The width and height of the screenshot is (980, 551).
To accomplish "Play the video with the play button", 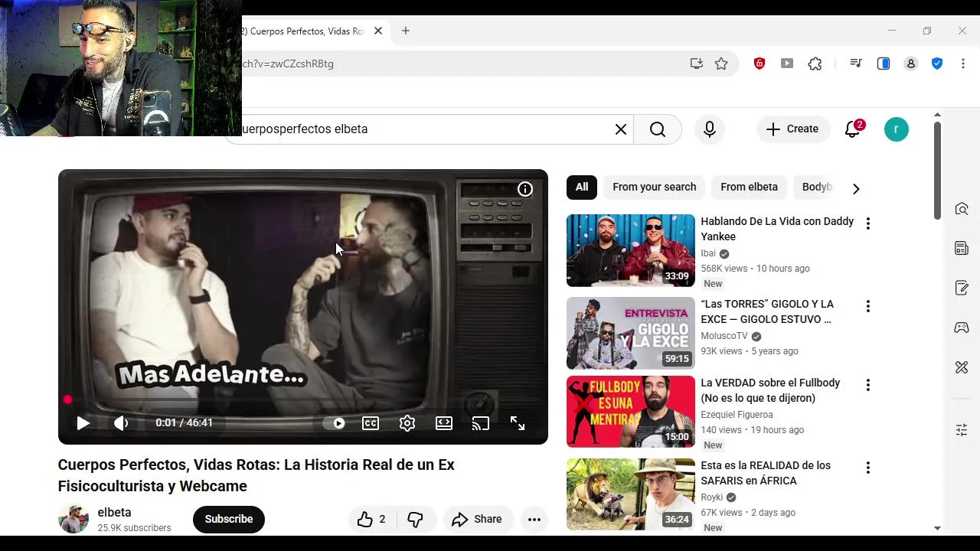I will [83, 423].
